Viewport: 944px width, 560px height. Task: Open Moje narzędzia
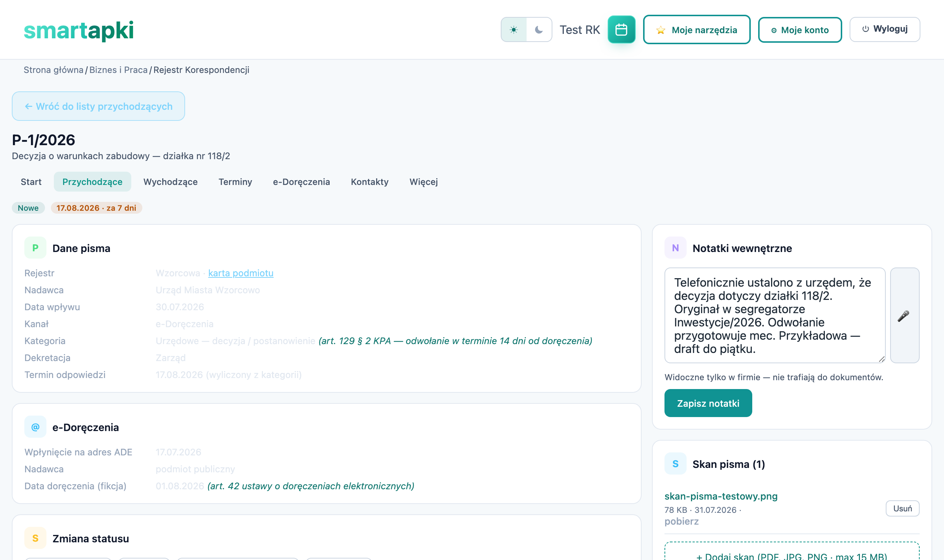696,29
